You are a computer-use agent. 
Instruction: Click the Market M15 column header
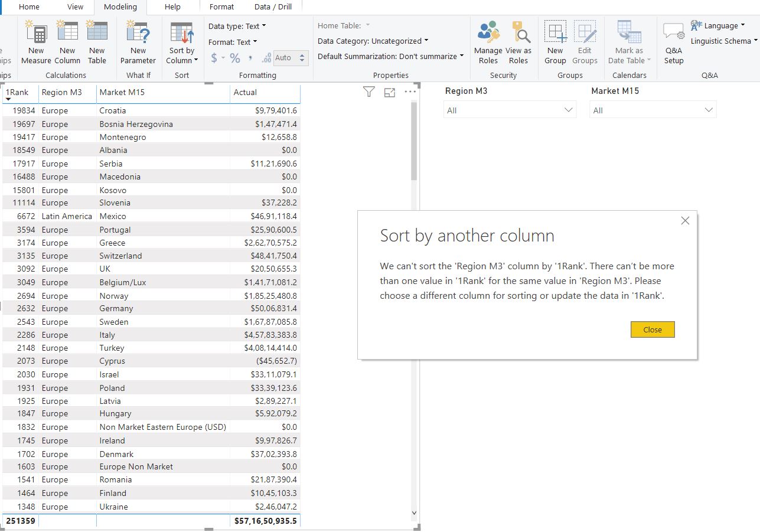[122, 92]
